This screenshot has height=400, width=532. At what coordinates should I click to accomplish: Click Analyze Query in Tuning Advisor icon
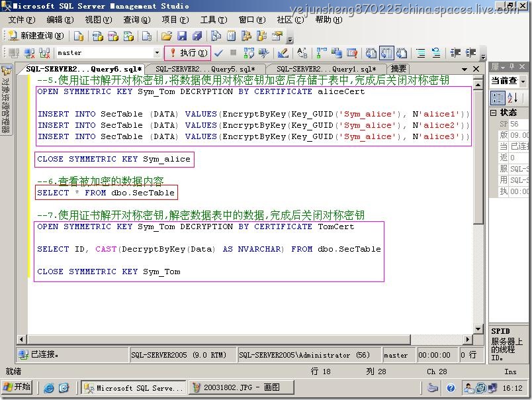coord(264,53)
